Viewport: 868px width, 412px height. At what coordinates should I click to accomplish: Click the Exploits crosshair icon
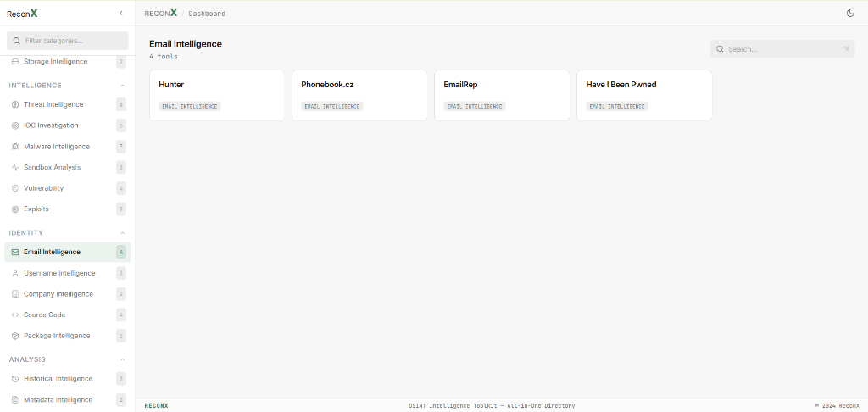[x=15, y=209]
